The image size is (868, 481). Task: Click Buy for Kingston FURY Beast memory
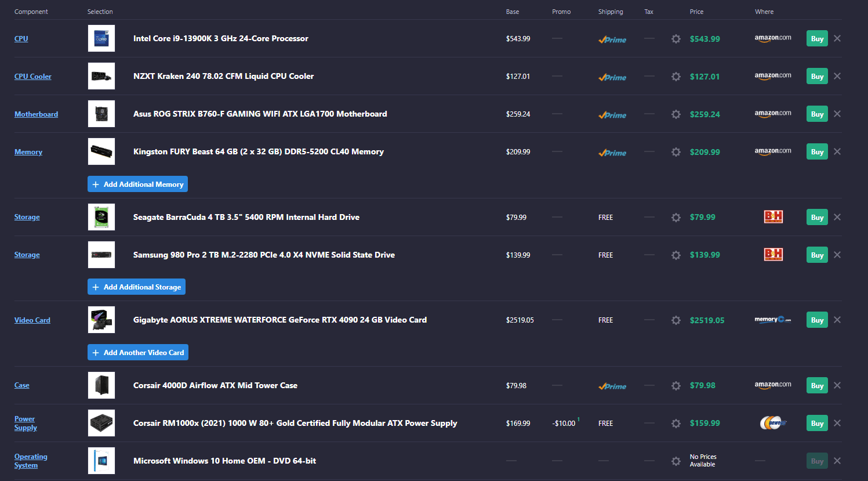click(816, 151)
